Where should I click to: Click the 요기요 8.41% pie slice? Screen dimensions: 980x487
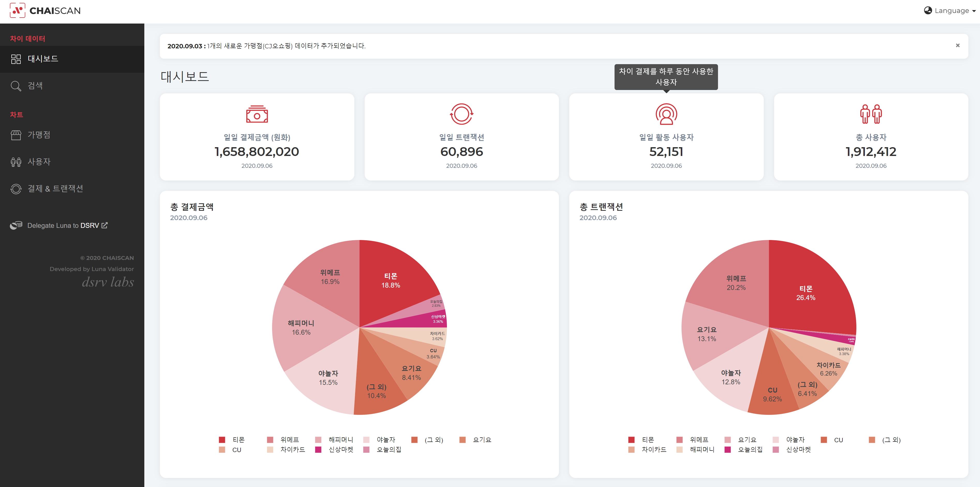pos(411,373)
